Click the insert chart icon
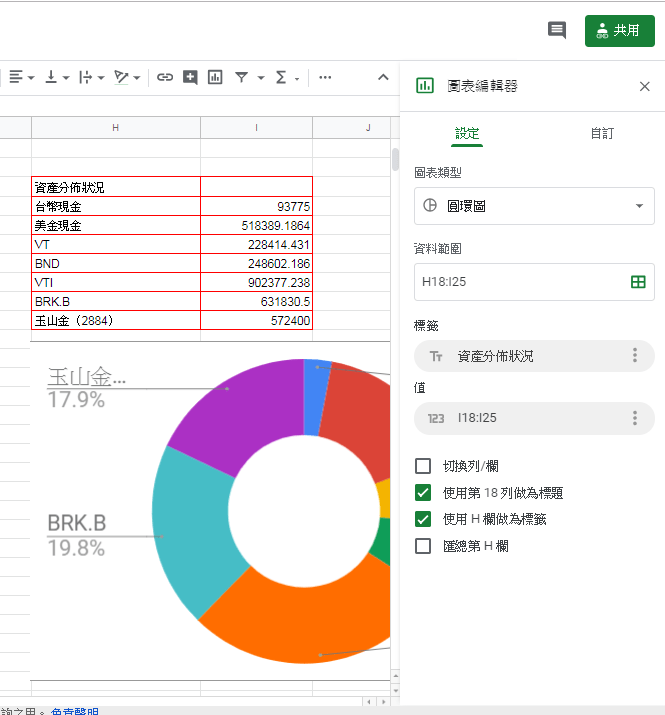The width and height of the screenshot is (665, 715). tap(215, 77)
